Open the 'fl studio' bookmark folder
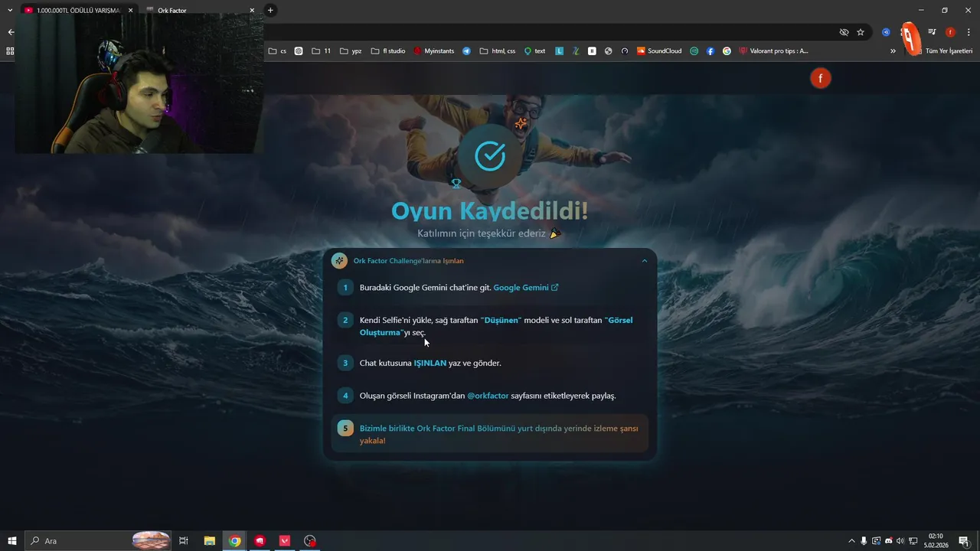This screenshot has width=980, height=551. pos(388,51)
